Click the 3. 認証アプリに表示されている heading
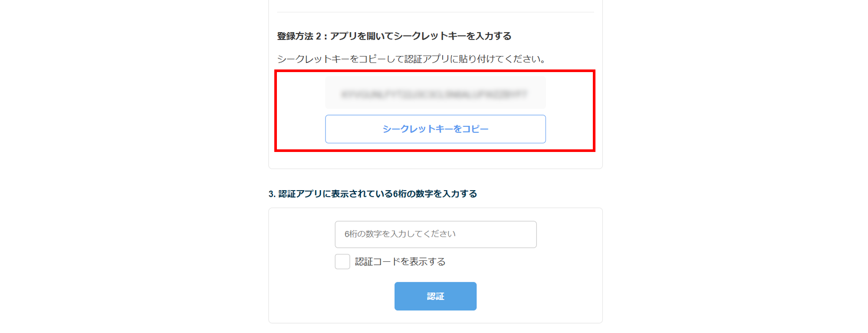 click(373, 194)
